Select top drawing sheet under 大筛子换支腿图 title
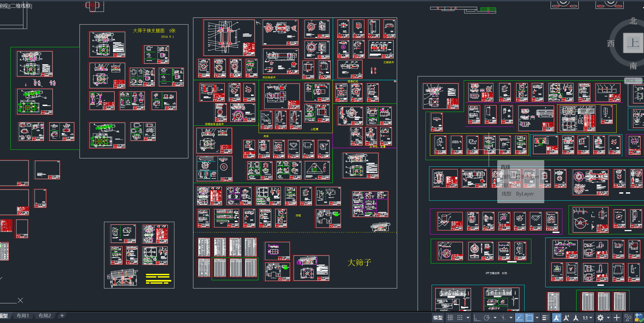Viewport: 644px width, 323px height. click(107, 45)
